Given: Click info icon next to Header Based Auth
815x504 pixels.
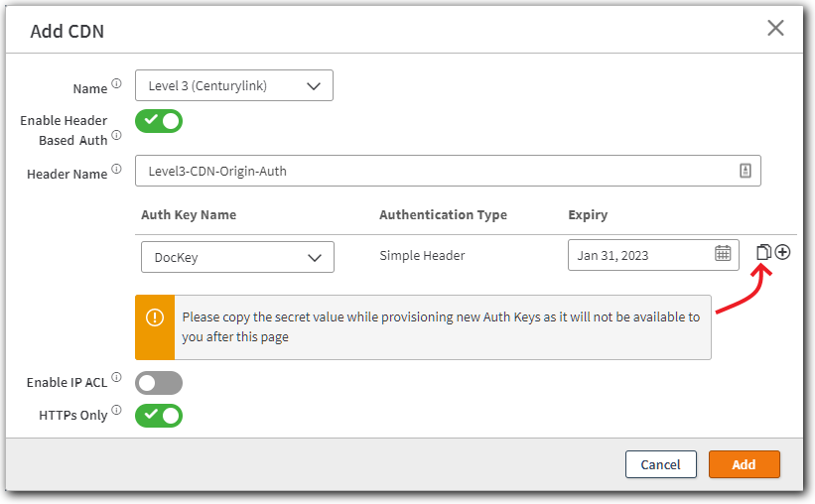Looking at the screenshot, I should (x=116, y=136).
